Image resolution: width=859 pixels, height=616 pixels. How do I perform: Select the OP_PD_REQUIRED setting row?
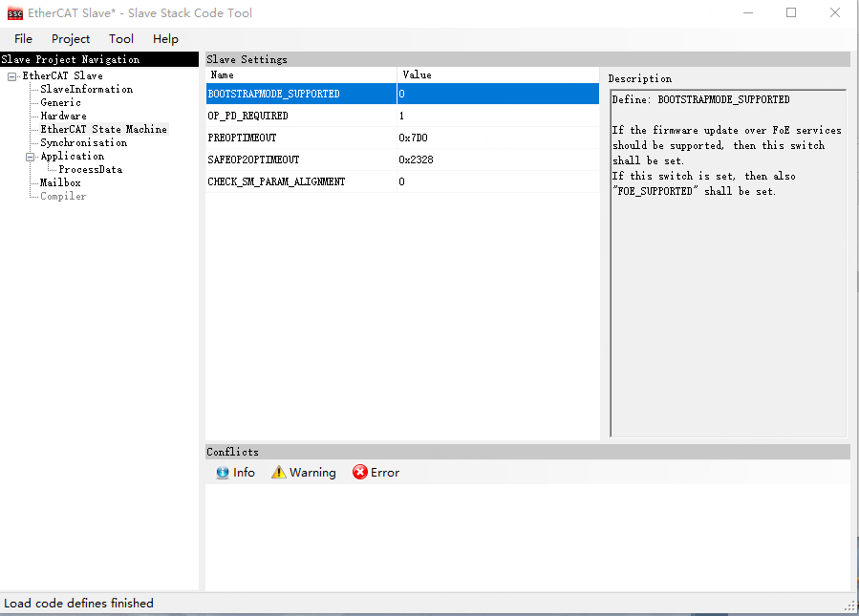(x=402, y=116)
